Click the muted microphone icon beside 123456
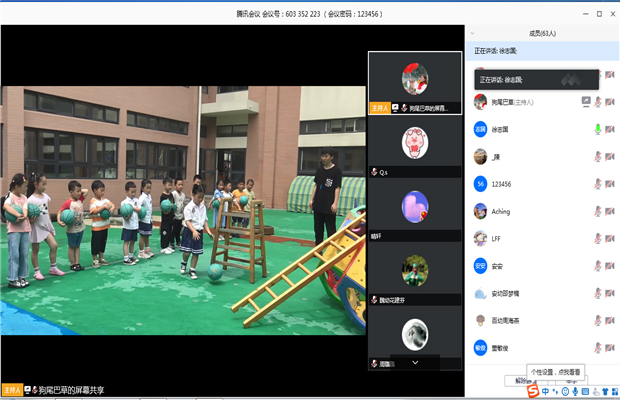The width and height of the screenshot is (620, 400). [598, 184]
